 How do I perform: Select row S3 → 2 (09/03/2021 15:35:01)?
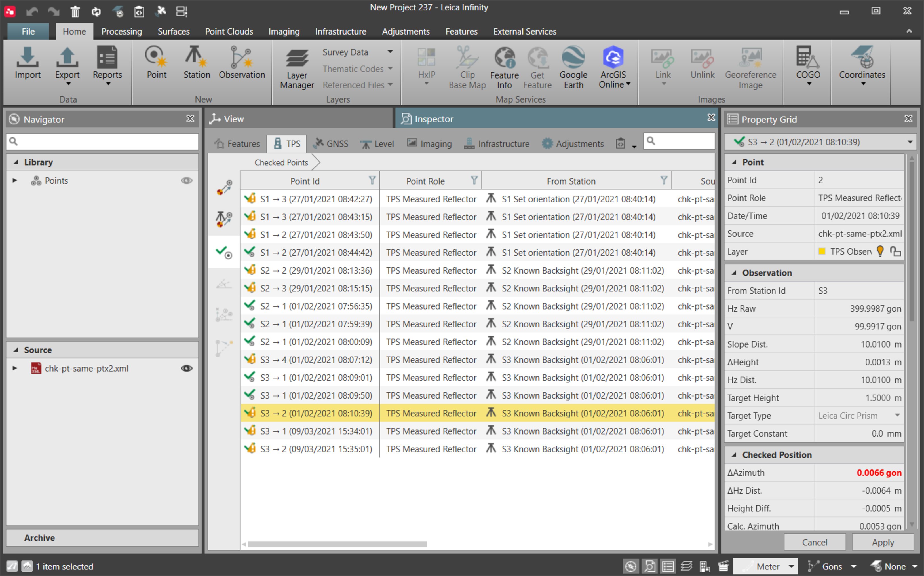coord(477,449)
